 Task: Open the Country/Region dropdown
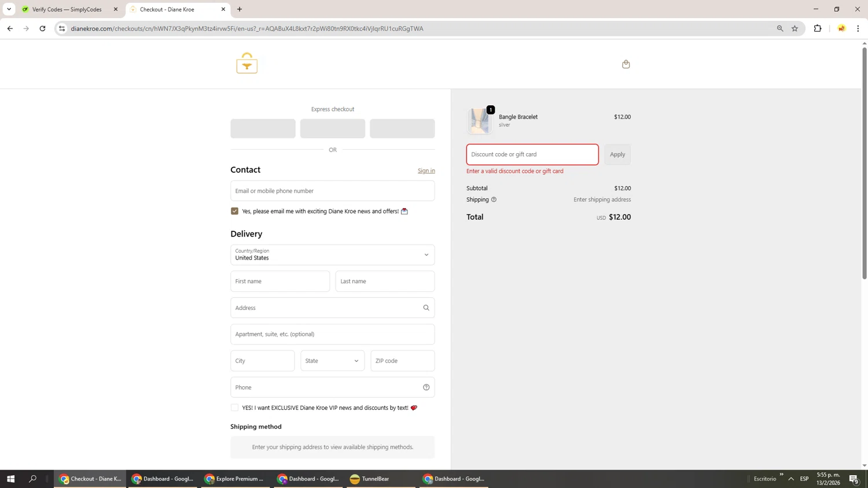(333, 255)
